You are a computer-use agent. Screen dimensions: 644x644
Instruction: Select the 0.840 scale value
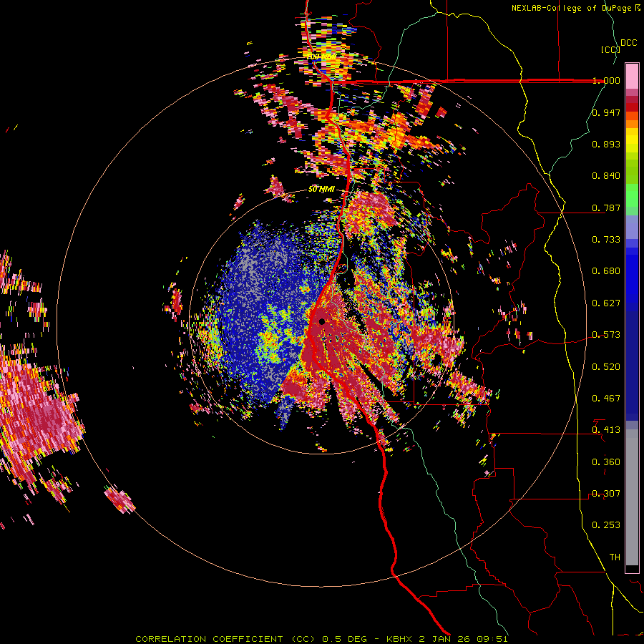pyautogui.click(x=606, y=176)
